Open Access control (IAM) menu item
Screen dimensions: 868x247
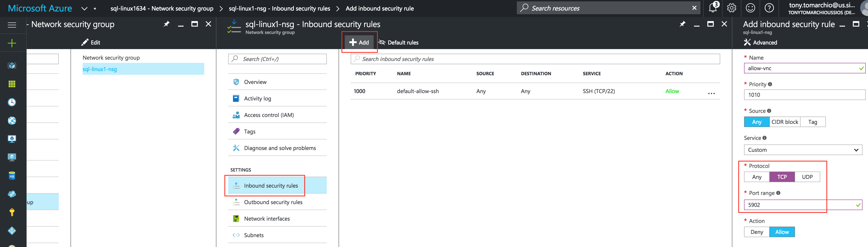277,115
